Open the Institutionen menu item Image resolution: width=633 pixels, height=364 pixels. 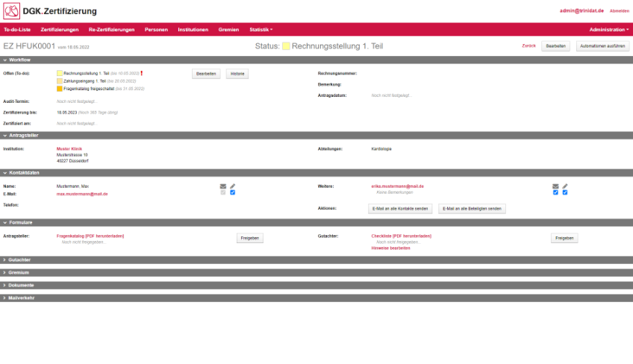click(x=193, y=29)
